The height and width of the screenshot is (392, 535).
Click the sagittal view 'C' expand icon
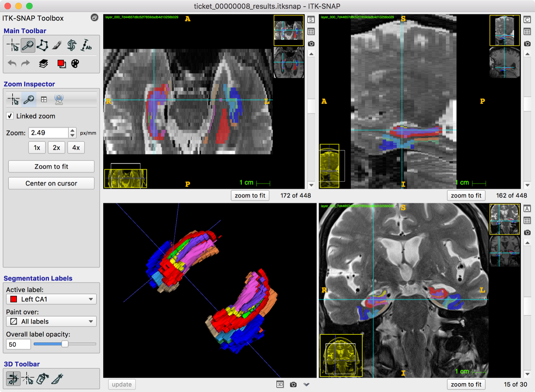pos(527,19)
